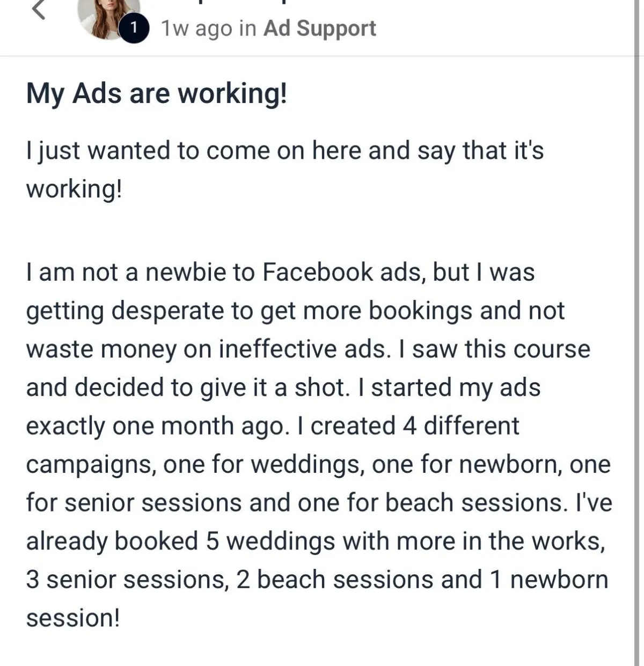Click the post title My Ads are working!
This screenshot has width=644, height=666.
pyautogui.click(x=157, y=93)
